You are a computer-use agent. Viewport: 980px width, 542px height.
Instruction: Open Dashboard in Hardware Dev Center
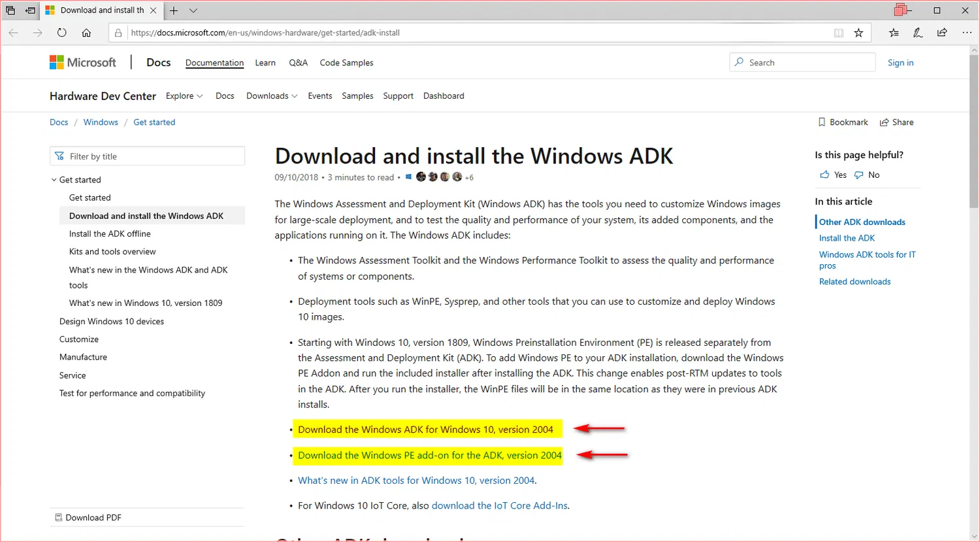point(444,95)
